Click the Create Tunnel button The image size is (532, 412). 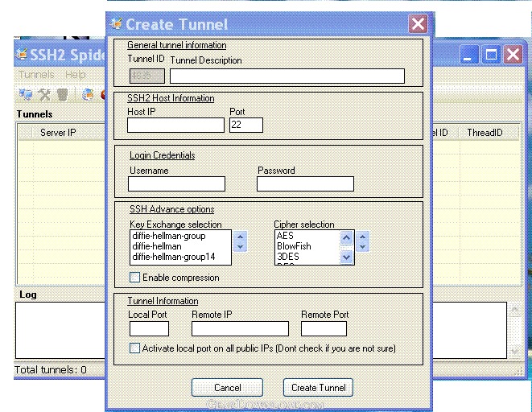pos(318,387)
